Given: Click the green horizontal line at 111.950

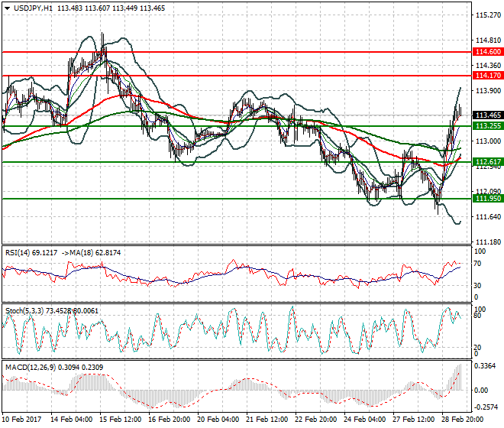Looking at the screenshot, I should coord(229,199).
